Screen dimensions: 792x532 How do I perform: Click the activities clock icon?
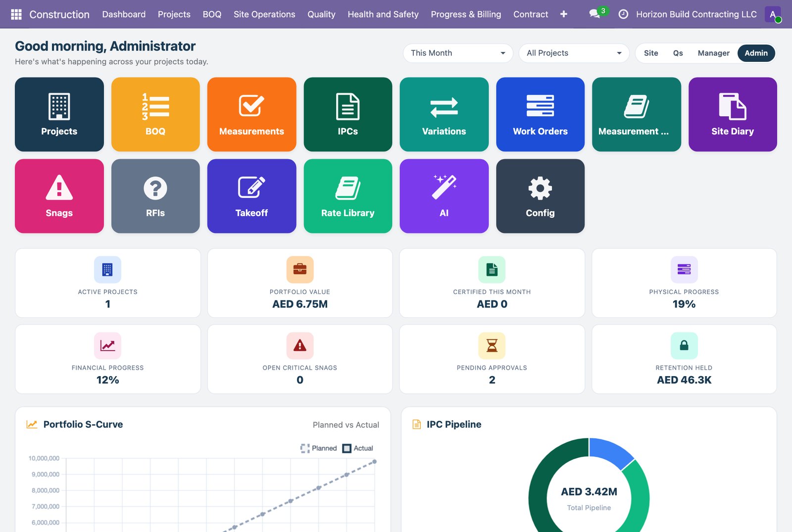pos(624,14)
